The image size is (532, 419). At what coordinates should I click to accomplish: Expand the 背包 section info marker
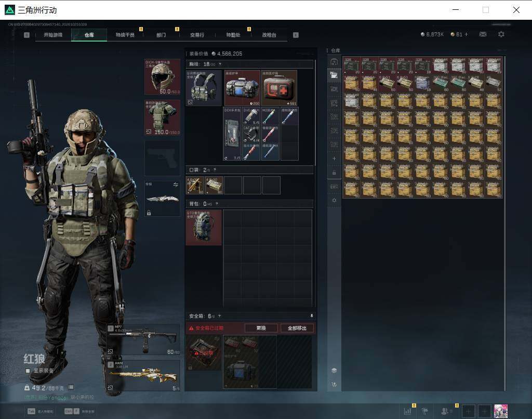coord(217,204)
